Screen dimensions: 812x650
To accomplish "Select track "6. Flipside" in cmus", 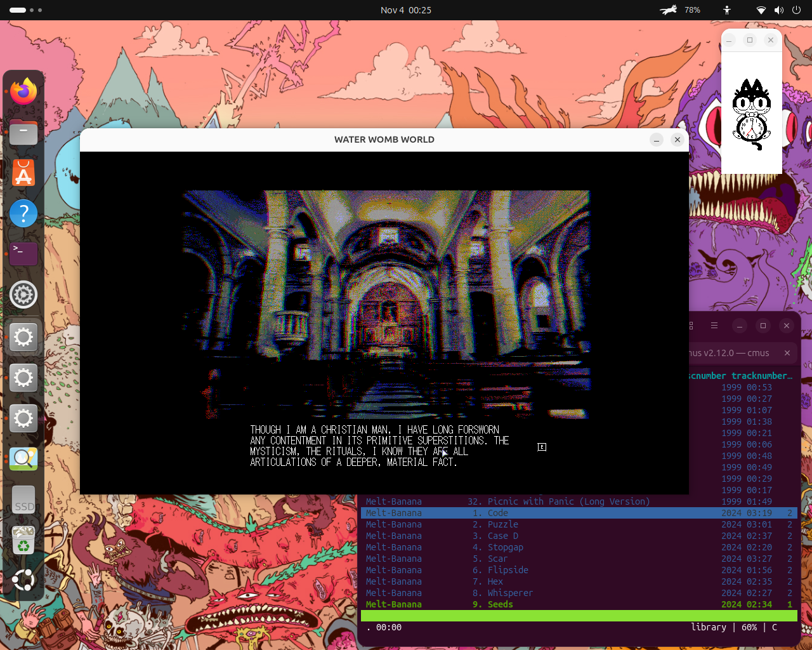I will coord(579,570).
